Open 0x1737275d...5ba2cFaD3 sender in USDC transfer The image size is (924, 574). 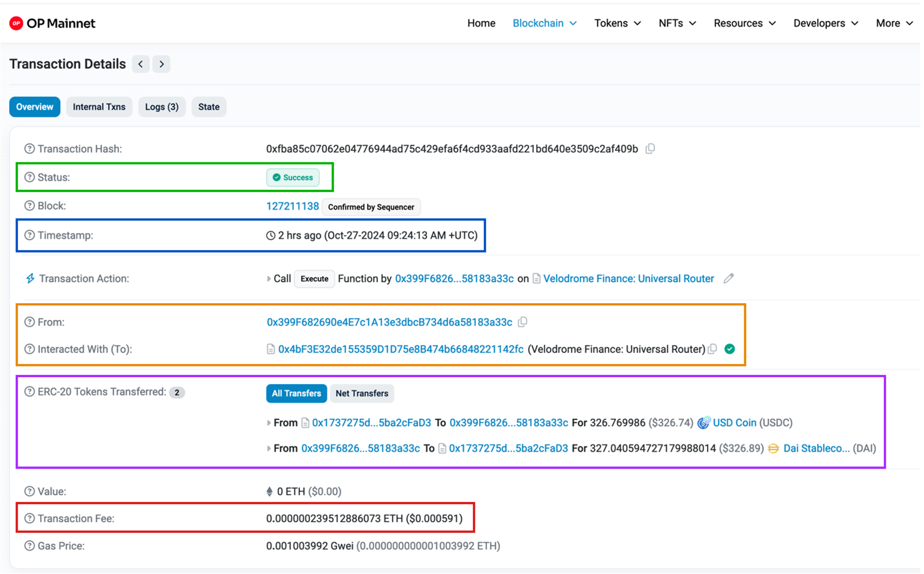pos(371,423)
